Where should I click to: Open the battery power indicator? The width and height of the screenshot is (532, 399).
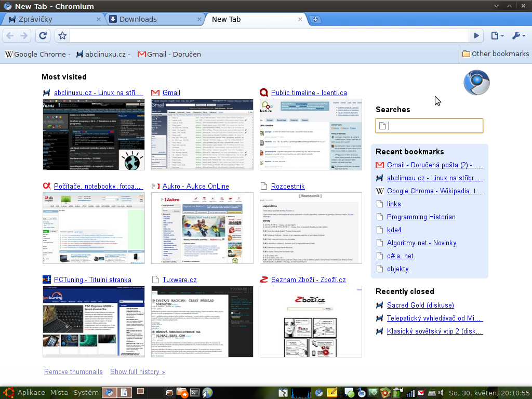coord(397,393)
